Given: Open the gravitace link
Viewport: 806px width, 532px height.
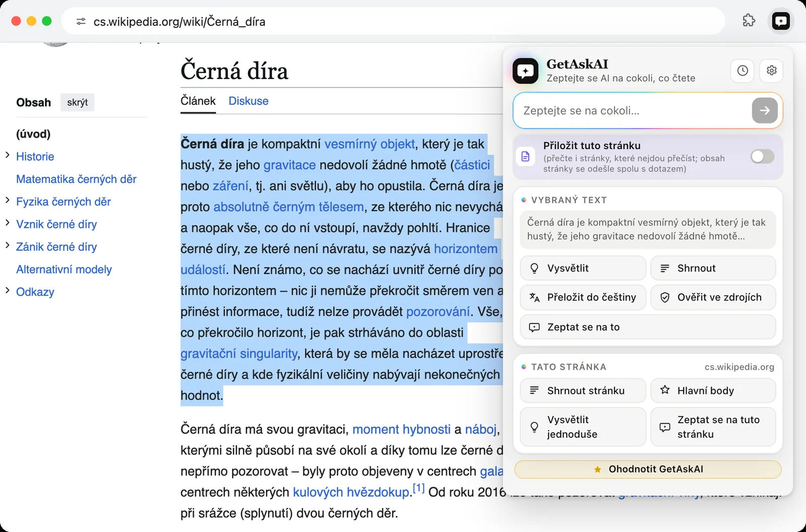Looking at the screenshot, I should click(x=290, y=165).
